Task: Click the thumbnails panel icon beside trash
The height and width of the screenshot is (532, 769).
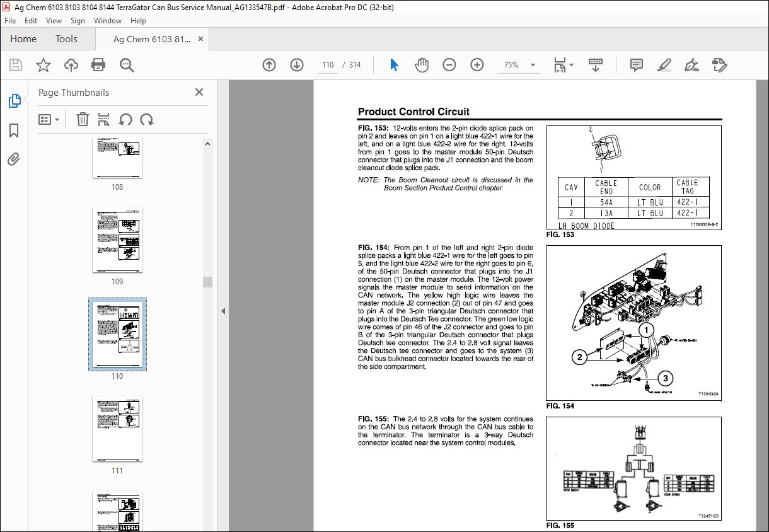Action: point(104,119)
